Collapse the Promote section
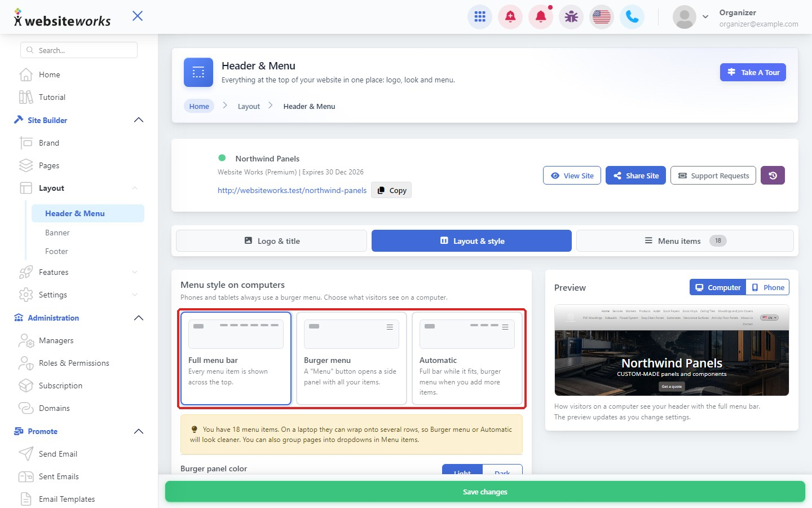812x508 pixels. [139, 431]
